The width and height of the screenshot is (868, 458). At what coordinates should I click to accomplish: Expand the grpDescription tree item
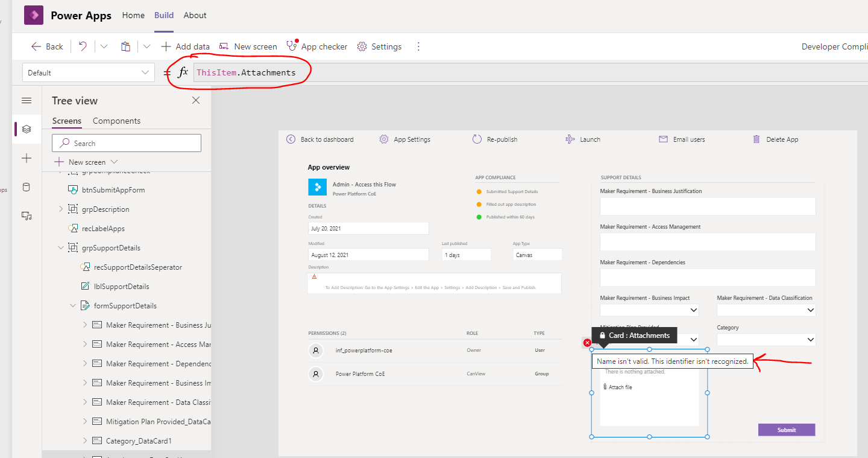(62, 209)
